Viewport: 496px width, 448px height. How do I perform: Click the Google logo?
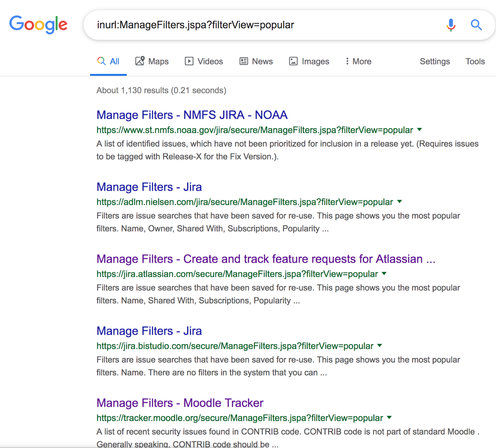click(38, 24)
